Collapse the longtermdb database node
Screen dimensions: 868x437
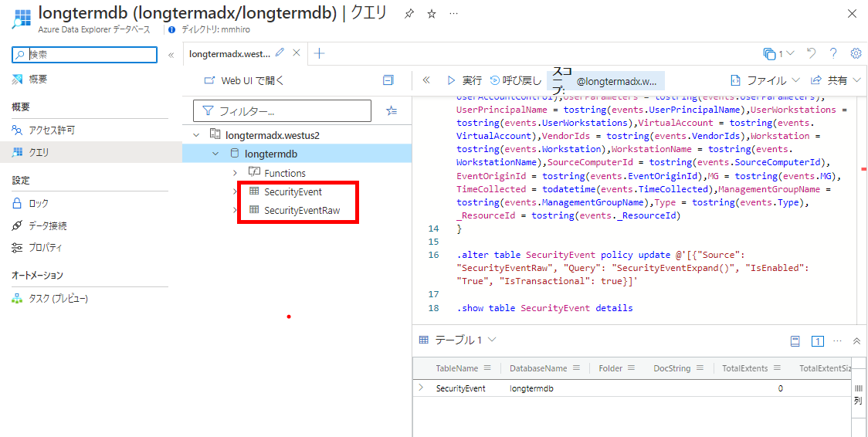pos(215,154)
